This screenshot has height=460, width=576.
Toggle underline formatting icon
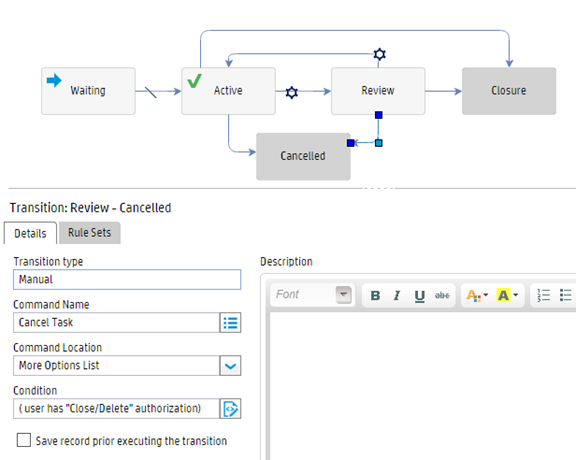[420, 295]
